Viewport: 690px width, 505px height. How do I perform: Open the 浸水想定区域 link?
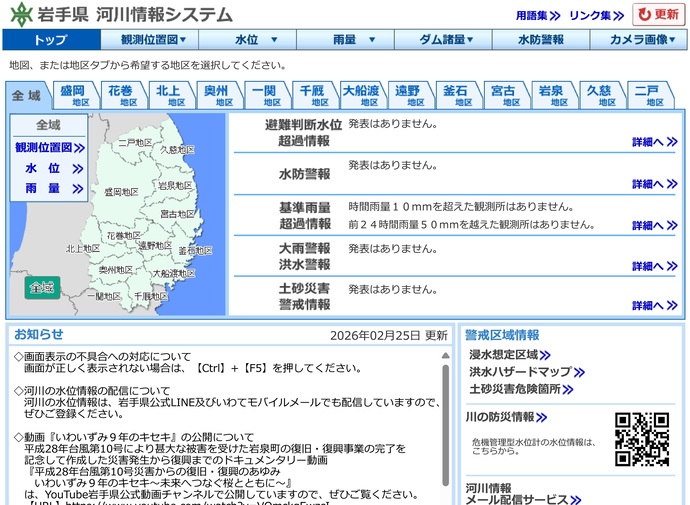pos(510,355)
